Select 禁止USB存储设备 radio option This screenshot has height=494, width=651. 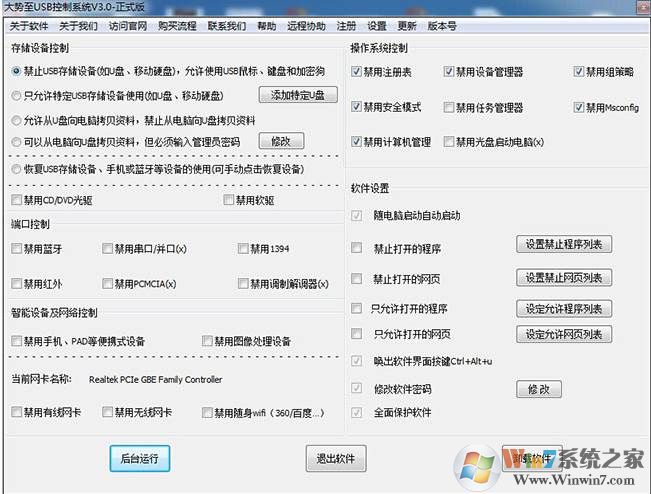tap(16, 71)
